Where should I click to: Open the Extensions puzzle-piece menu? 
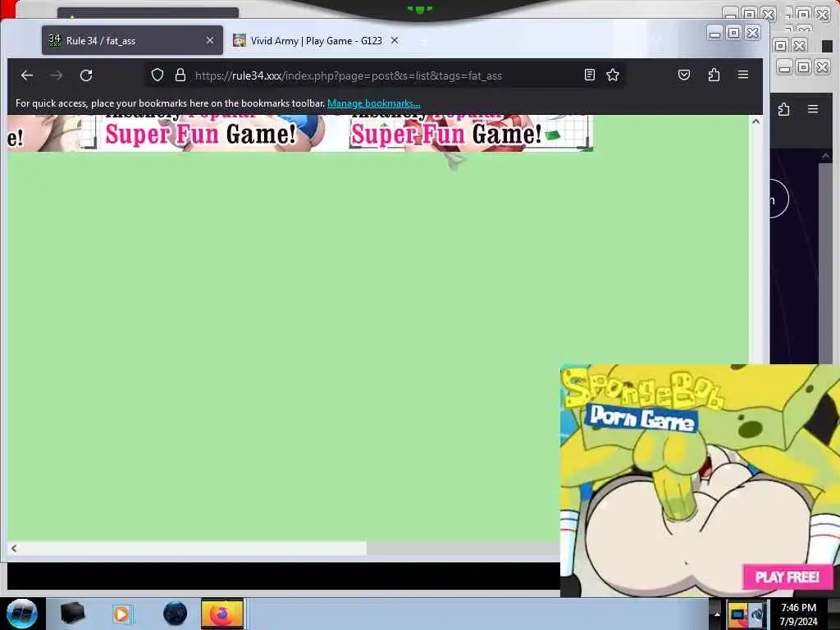pos(714,75)
